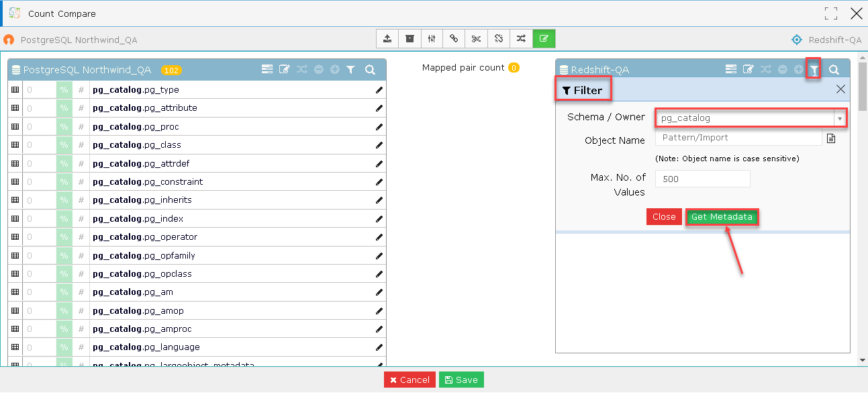Click the import file icon beside Object Name
Image resolution: width=868 pixels, height=393 pixels.
(x=831, y=138)
